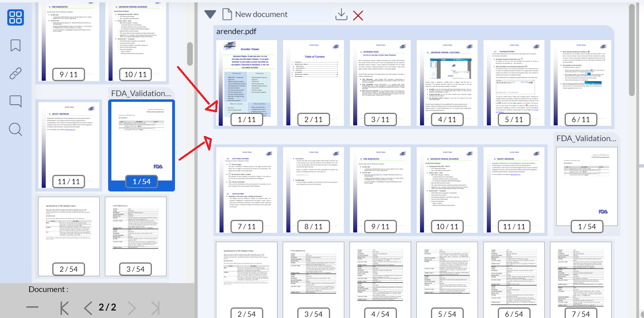Select FDA_Validation page 1/54 in left panel
Viewport: 644px width, 318px height.
pyautogui.click(x=141, y=145)
